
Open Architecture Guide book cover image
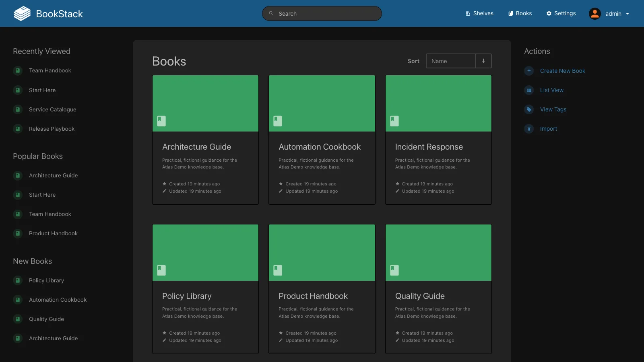tap(205, 103)
